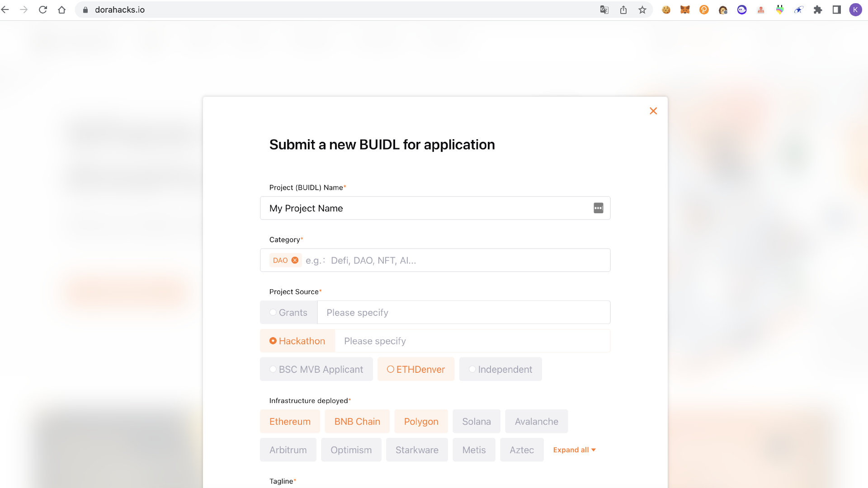868x488 pixels.
Task: Toggle the Solana infrastructure chip
Action: [476, 422]
